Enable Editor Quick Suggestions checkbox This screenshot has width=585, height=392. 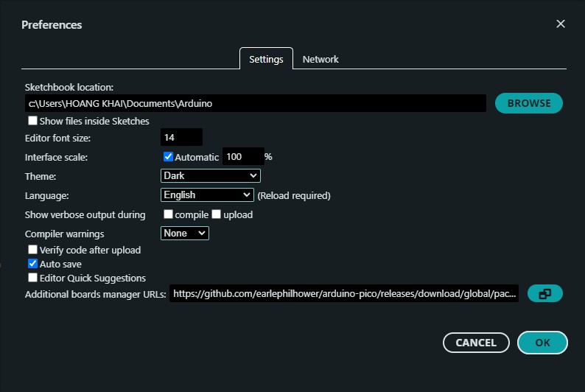tap(33, 278)
